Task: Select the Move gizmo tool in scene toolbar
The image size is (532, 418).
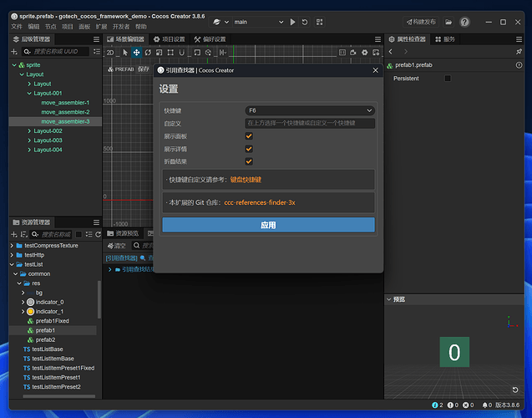Action: (137, 52)
